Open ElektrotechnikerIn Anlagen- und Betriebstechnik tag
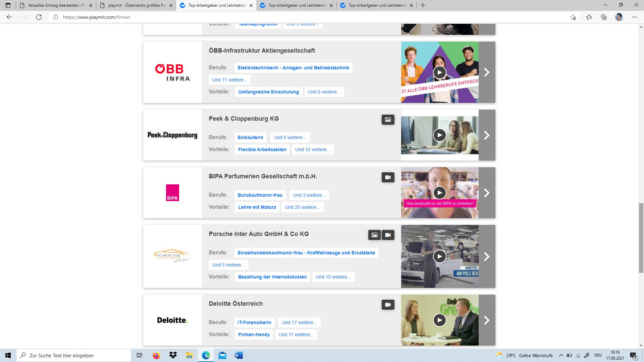644x362 pixels. (x=293, y=68)
